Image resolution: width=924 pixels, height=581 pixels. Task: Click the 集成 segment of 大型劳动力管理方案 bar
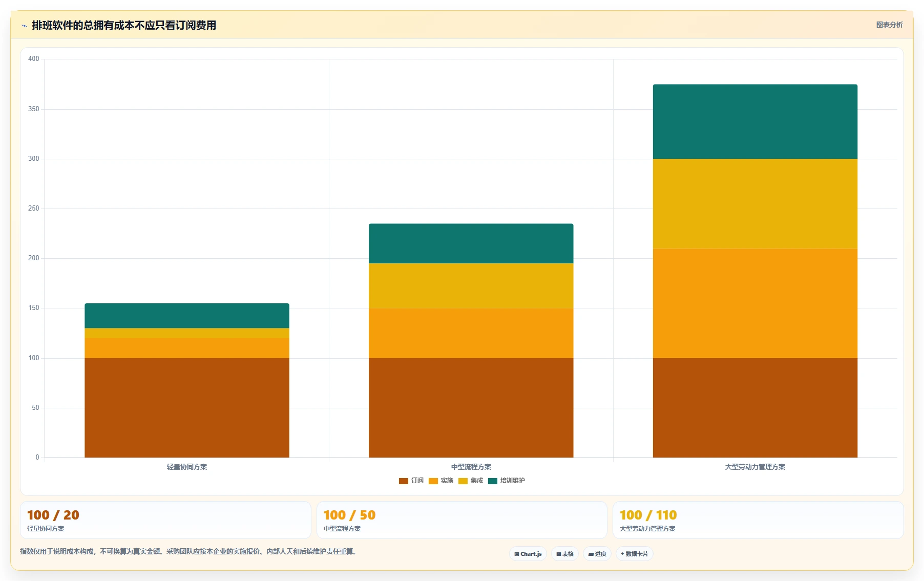(755, 204)
